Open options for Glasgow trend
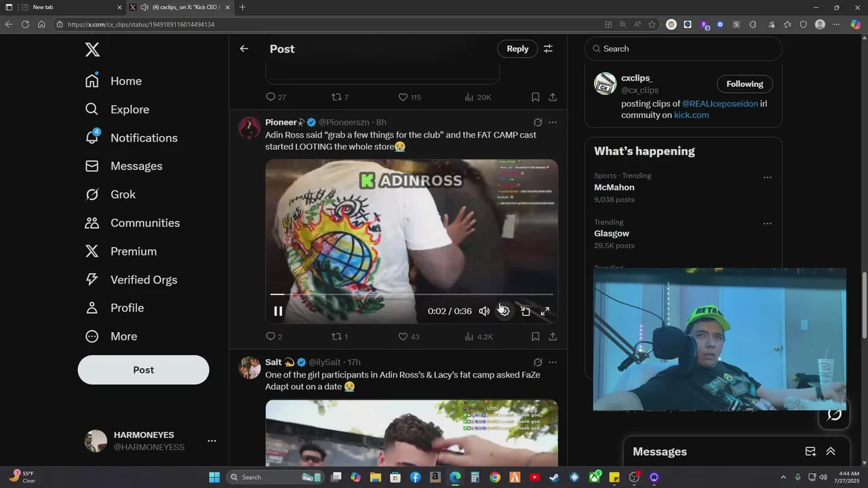Image resolution: width=868 pixels, height=488 pixels. (x=767, y=224)
